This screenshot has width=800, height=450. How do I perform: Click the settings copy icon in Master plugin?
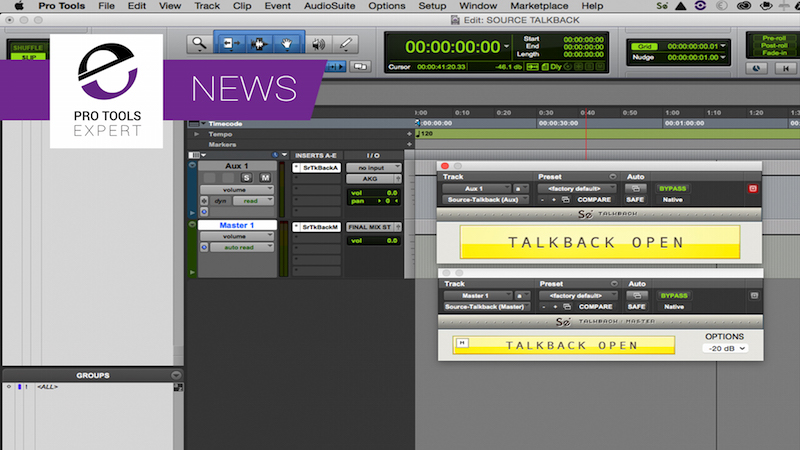click(567, 307)
